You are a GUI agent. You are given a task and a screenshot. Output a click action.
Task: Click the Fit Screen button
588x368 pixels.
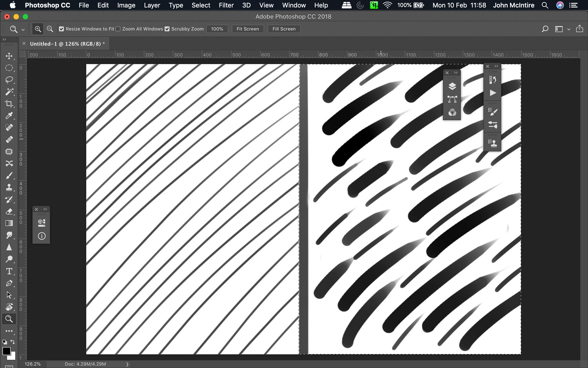248,29
